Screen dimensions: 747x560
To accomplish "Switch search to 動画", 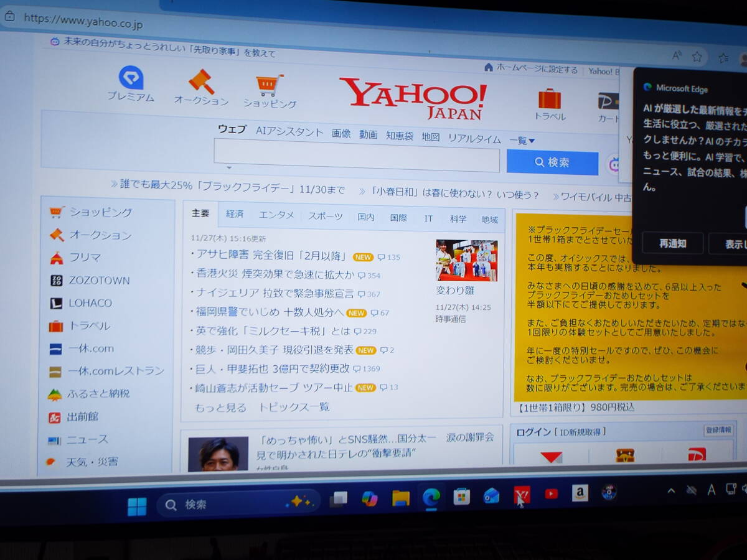I will pos(369,134).
